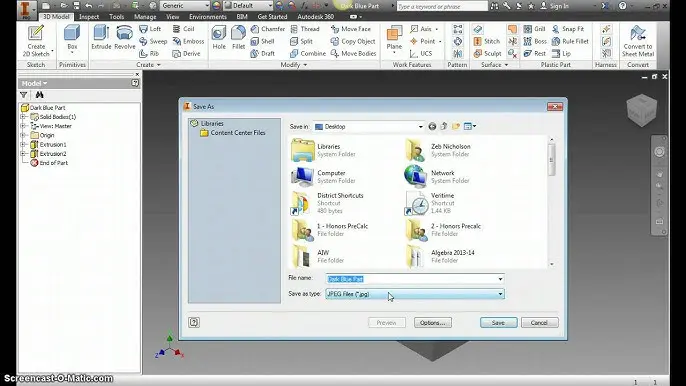Pick the Chamfer tool
This screenshot has width=686, height=386.
coord(268,29)
